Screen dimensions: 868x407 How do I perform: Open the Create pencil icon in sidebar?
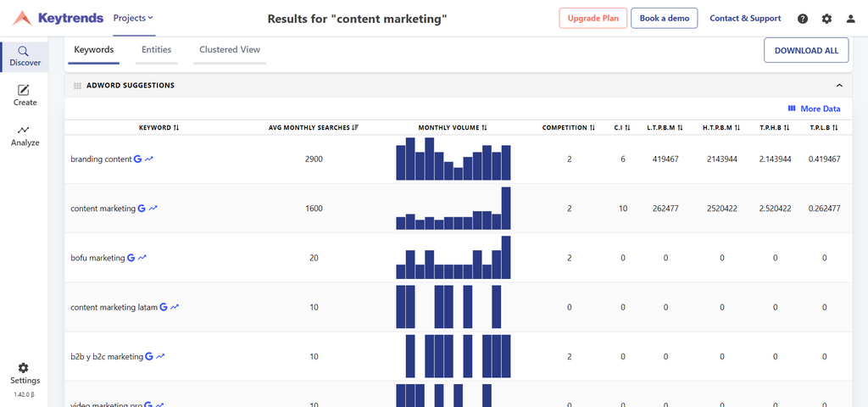coord(23,90)
